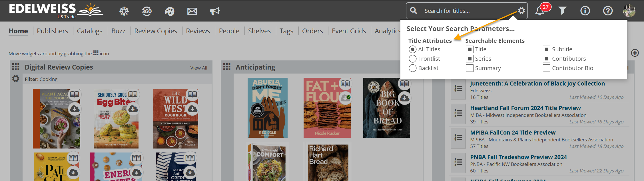
Task: Open Digital Review Copies filter gear
Action: 16,79
